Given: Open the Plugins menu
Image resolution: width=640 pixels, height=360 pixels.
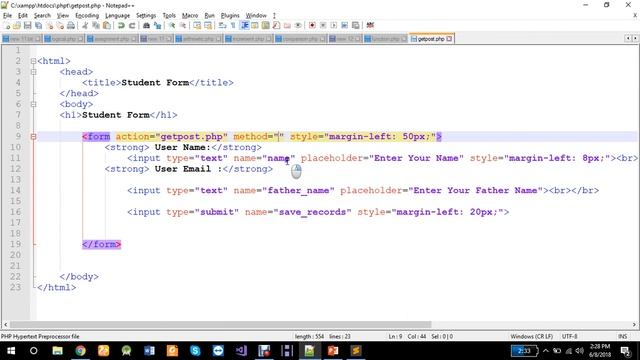Looking at the screenshot, I should tap(230, 16).
